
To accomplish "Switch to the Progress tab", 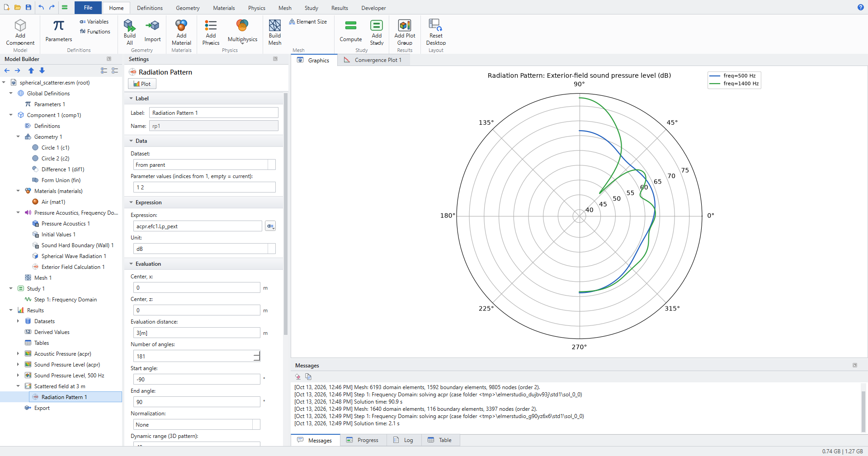I will coord(363,440).
